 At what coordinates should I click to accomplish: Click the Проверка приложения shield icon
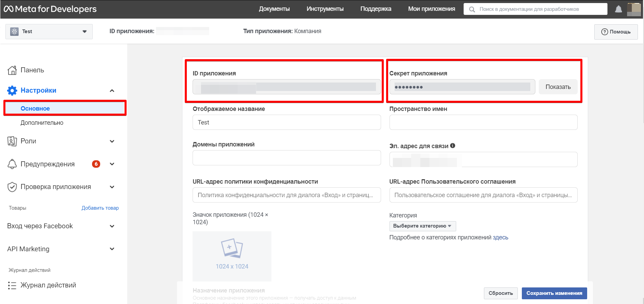[12, 187]
